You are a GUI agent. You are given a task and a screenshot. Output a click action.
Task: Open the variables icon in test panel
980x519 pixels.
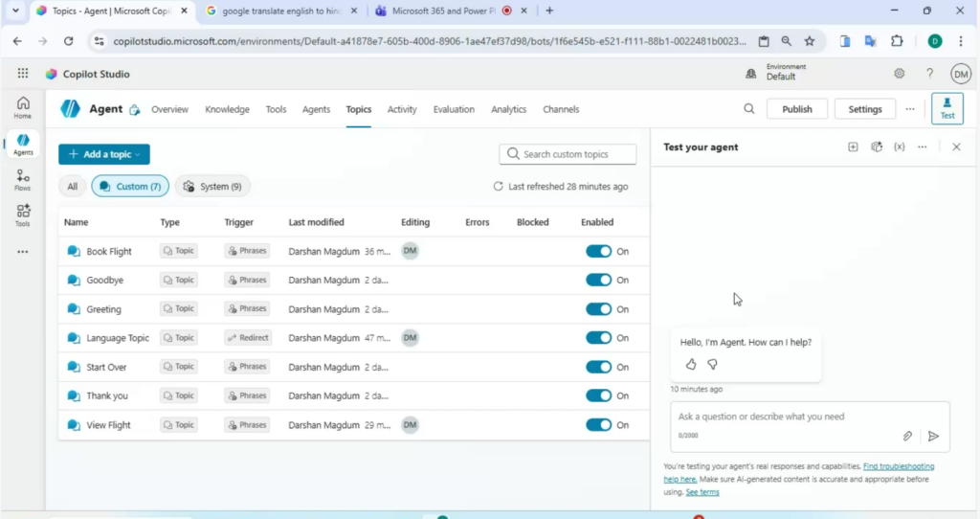[900, 147]
